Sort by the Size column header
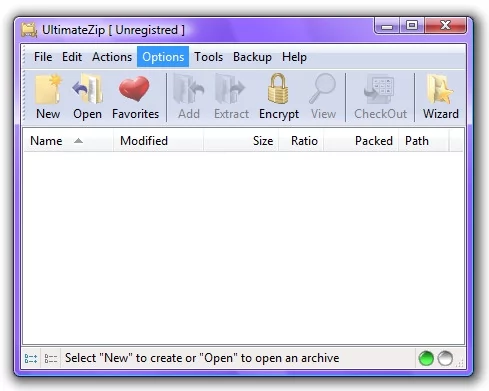 [241, 141]
